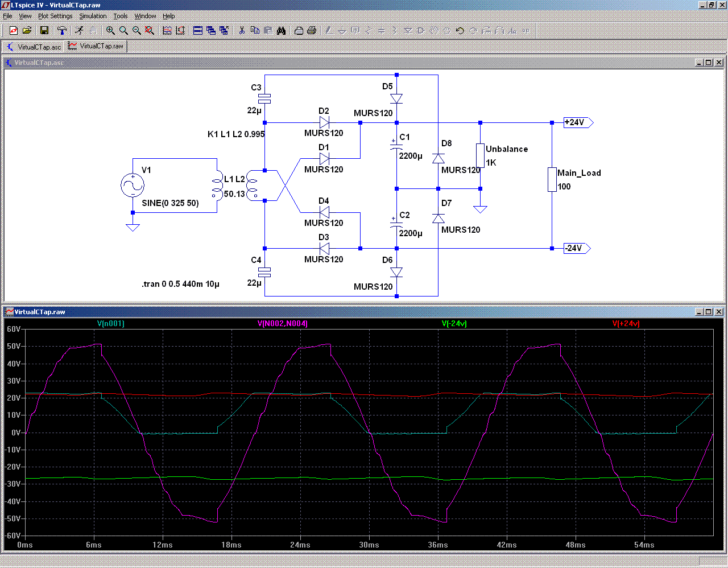
Task: Click the Zoom Out magnifier icon
Action: click(x=136, y=30)
